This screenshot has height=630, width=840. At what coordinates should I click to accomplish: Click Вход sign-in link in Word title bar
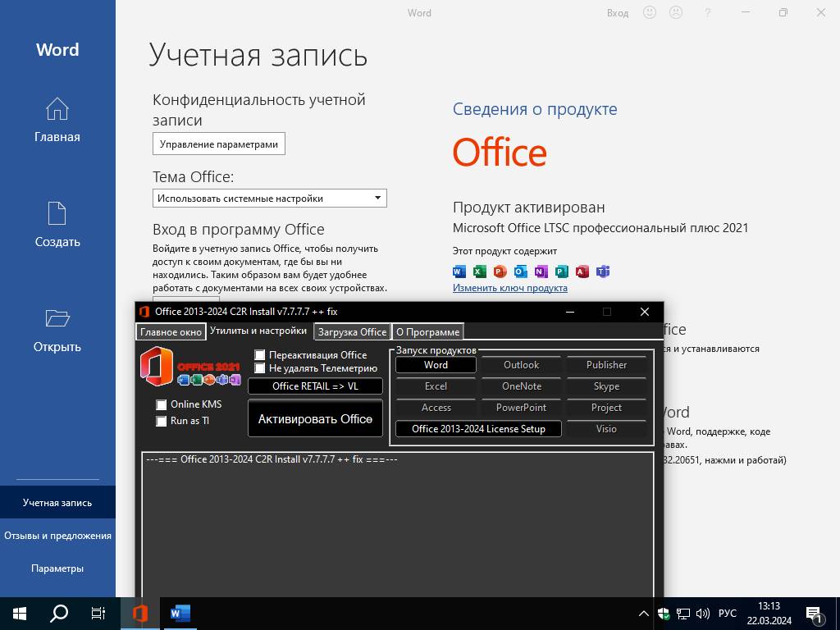(617, 13)
